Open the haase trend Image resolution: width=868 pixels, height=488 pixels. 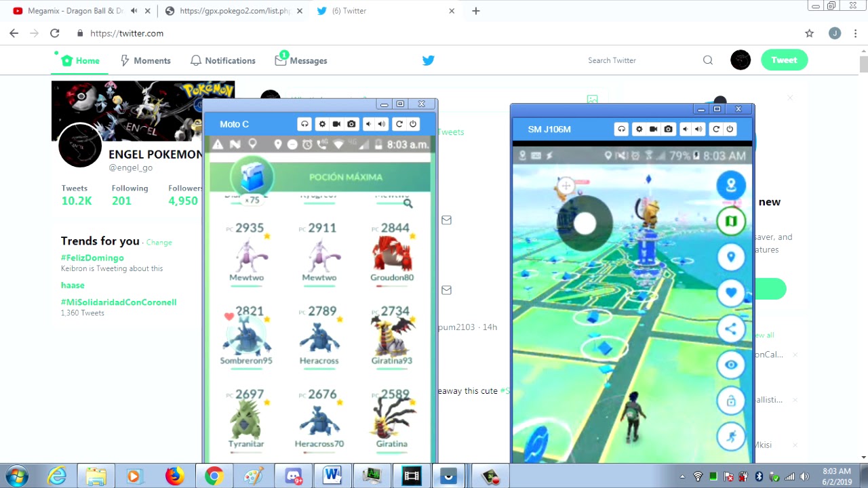[73, 285]
